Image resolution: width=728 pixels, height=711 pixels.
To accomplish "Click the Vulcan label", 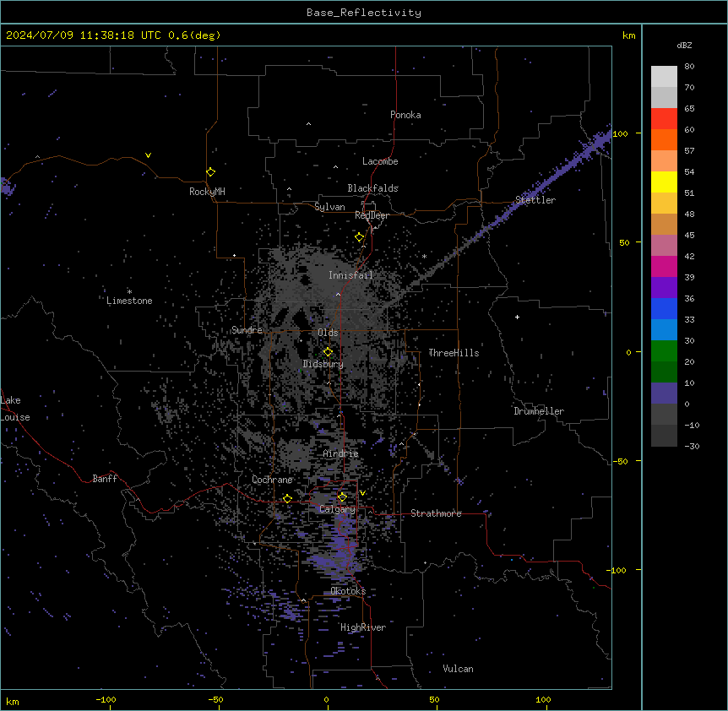I will click(x=459, y=669).
